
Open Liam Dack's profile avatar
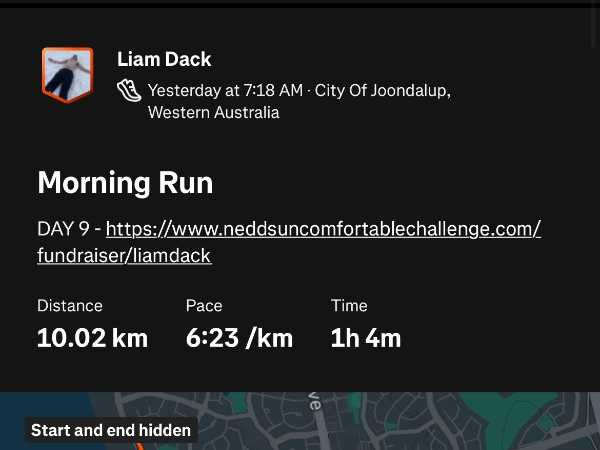point(67,74)
